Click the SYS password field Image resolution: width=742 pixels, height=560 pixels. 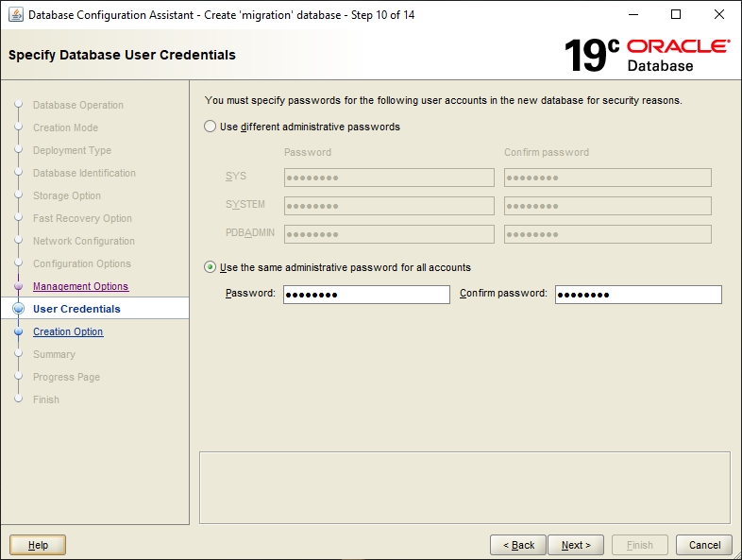389,178
